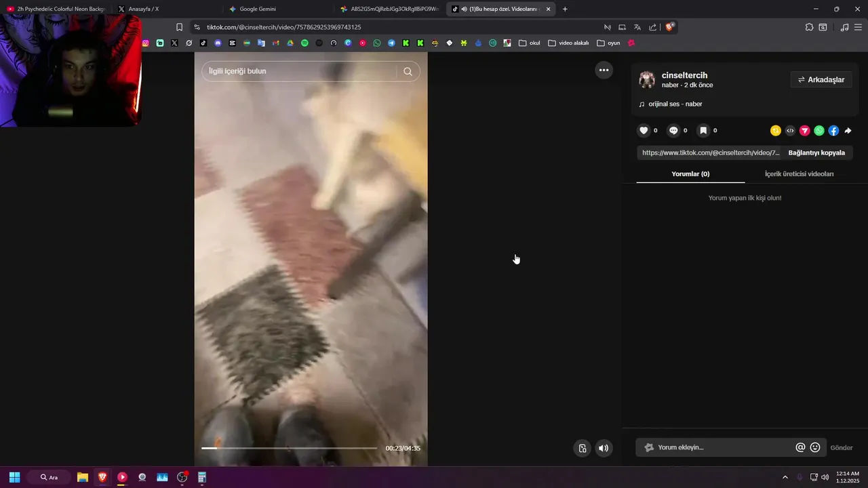Switch to the YouTube Psychedelic Neon tab
This screenshot has width=868, height=488.
pyautogui.click(x=56, y=9)
